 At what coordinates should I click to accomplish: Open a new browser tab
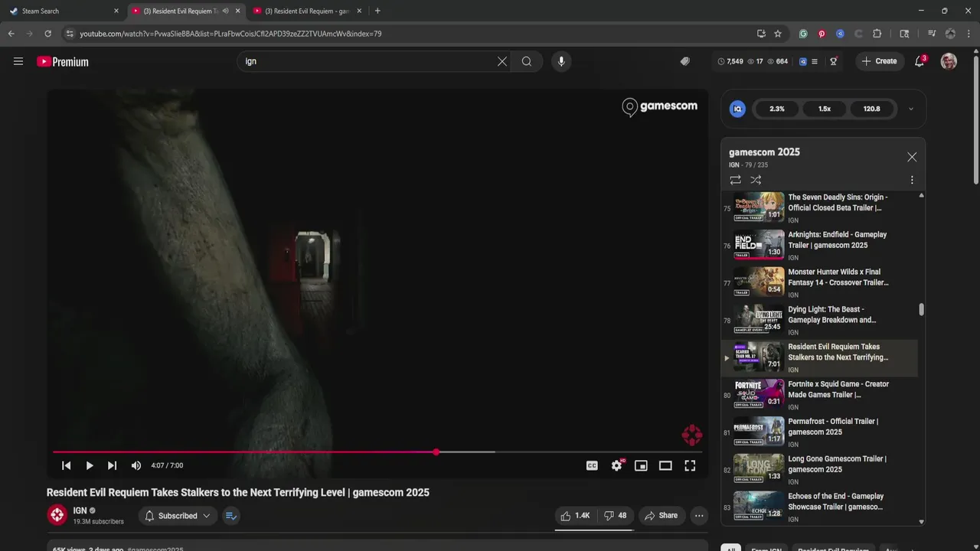tap(377, 11)
